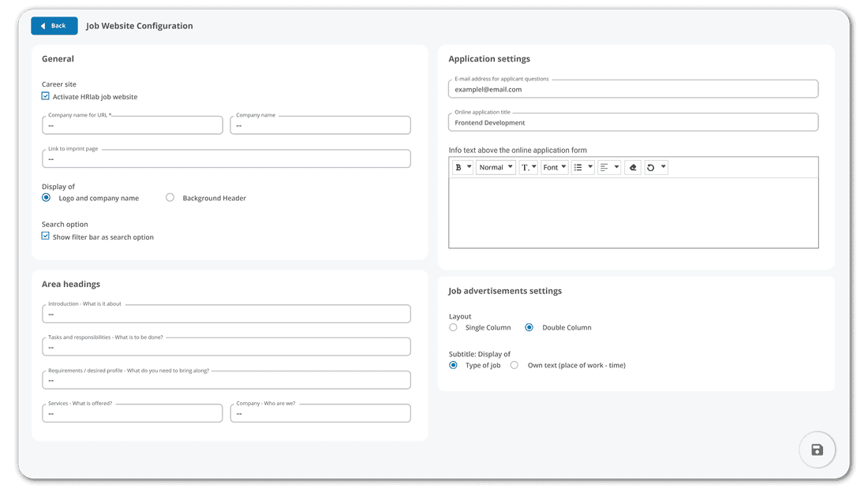Image resolution: width=868 pixels, height=488 pixels.
Task: Click the back arrow icon on the Back button
Action: click(x=43, y=25)
